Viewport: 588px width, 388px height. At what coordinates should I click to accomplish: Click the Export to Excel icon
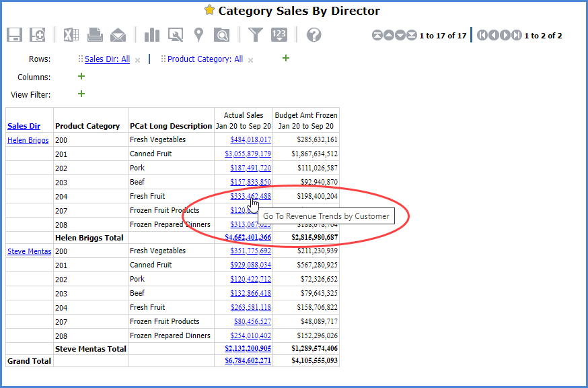[71, 35]
